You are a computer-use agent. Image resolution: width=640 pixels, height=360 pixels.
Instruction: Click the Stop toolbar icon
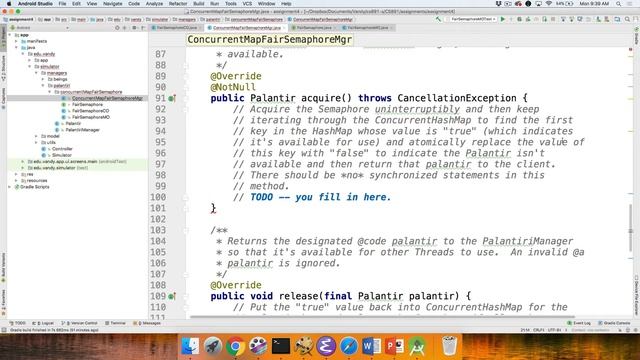coord(553,19)
